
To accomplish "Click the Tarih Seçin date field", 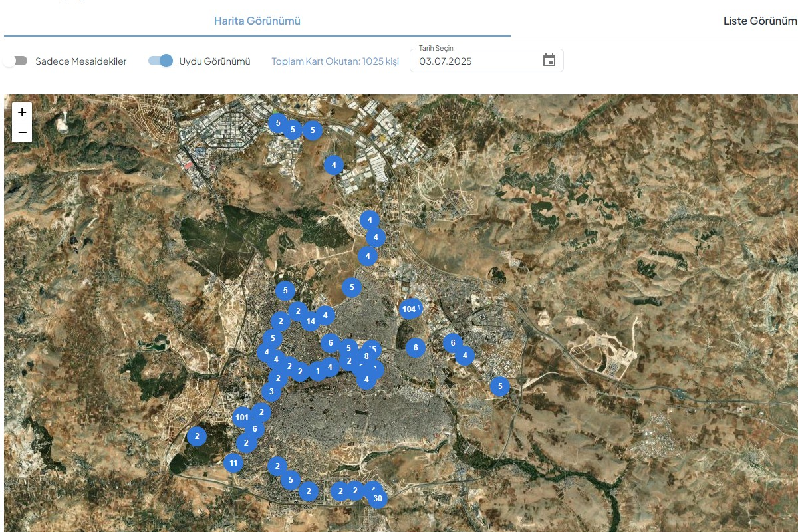I will coord(475,61).
